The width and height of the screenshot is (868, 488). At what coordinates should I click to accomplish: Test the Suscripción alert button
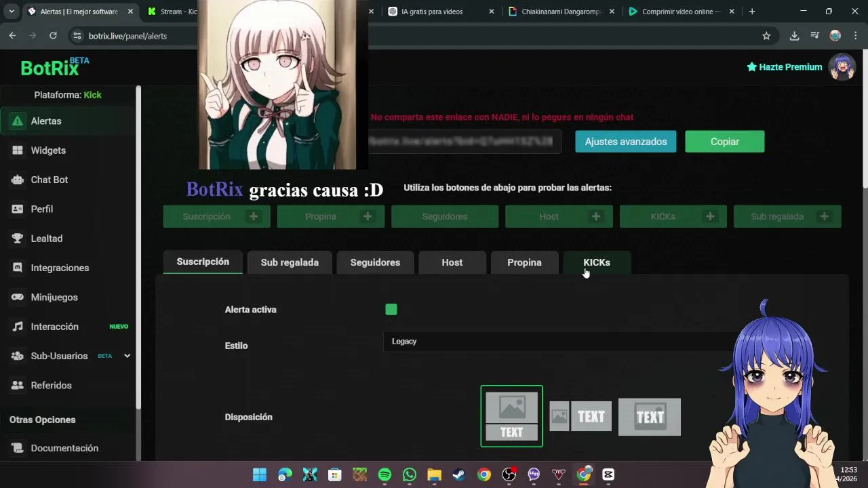point(217,216)
